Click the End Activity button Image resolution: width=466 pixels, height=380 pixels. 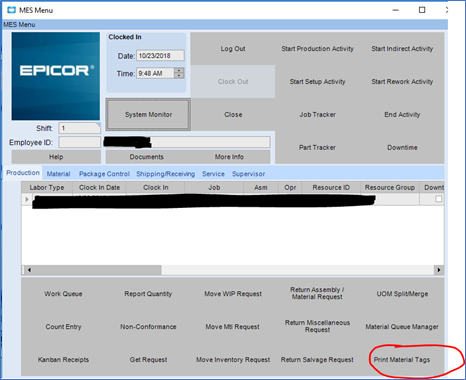[x=402, y=115]
